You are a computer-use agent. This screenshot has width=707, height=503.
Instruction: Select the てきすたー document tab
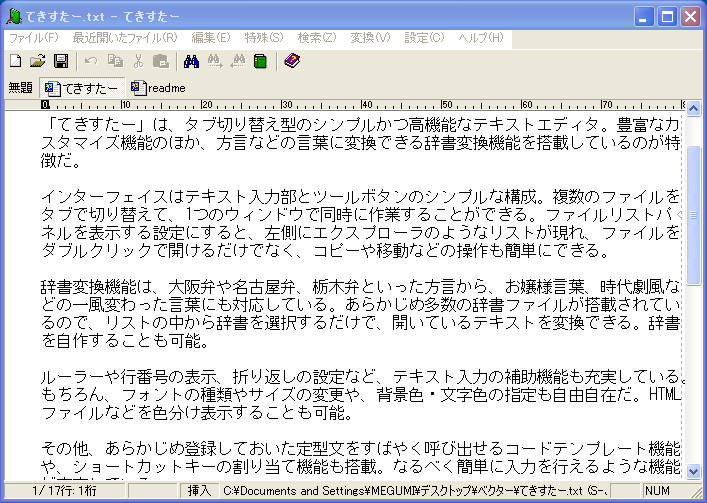82,88
